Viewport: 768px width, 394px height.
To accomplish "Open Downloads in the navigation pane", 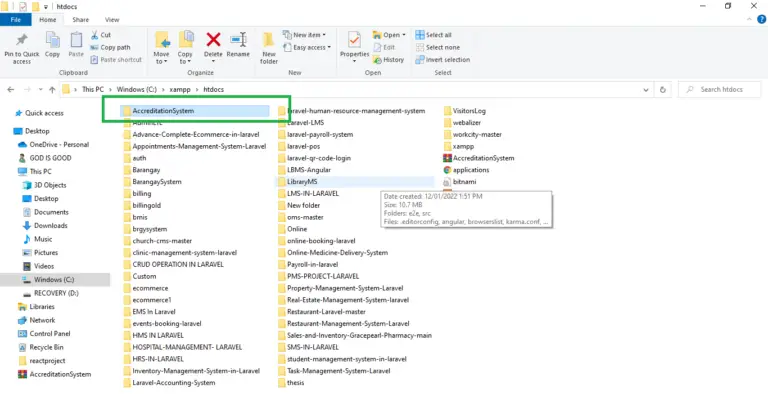I will [45, 226].
